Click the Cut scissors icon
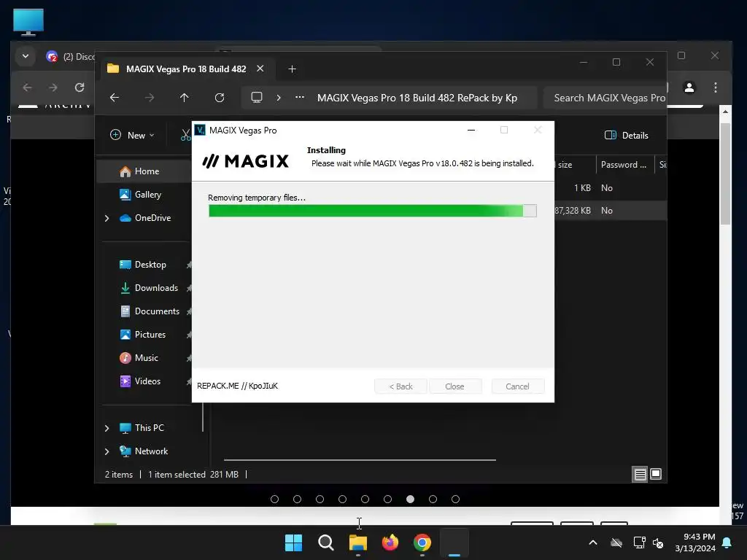This screenshot has height=560, width=747. click(x=186, y=135)
